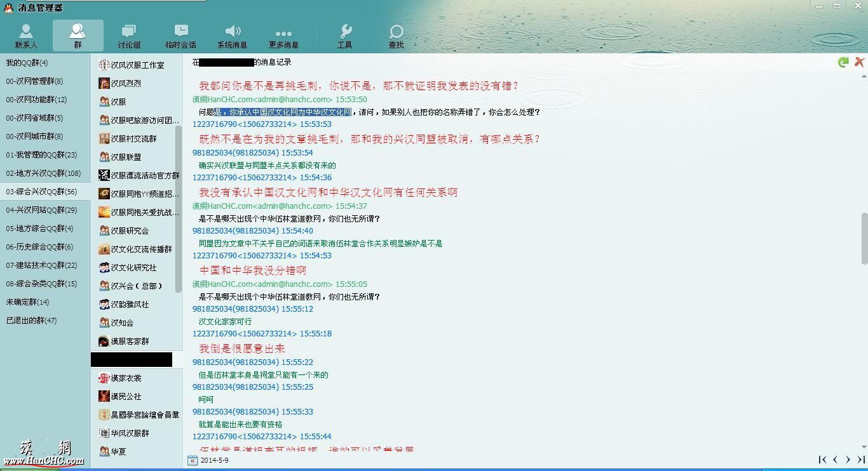
Task: Show 系统消息 system messages
Action: (x=233, y=36)
